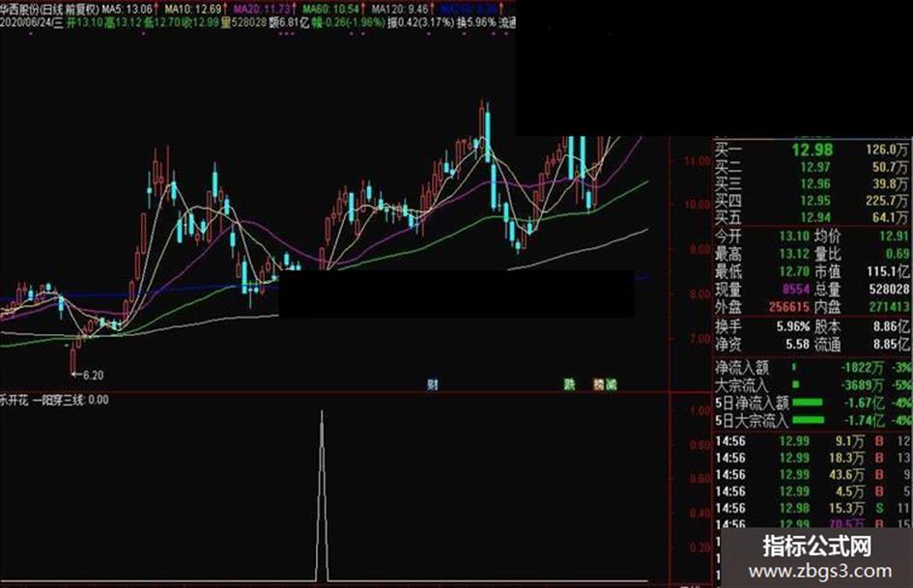Image resolution: width=913 pixels, height=588 pixels.
Task: Click the 14:56 trade row with 4.5万
Action: pos(813,492)
